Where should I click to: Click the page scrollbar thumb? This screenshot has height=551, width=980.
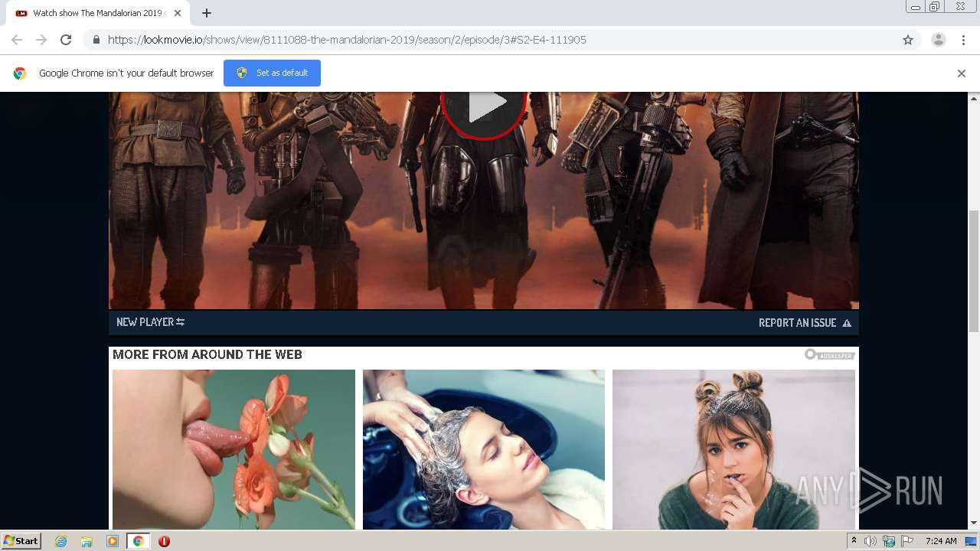pyautogui.click(x=974, y=271)
